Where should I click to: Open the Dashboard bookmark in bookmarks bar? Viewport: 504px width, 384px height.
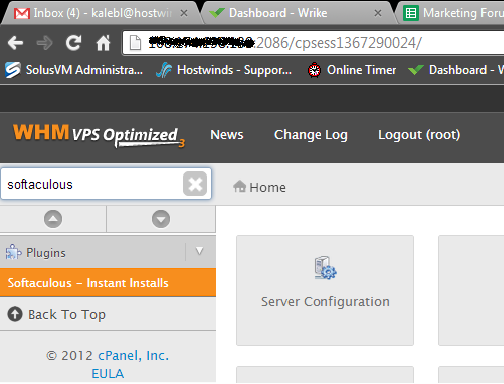[x=456, y=70]
